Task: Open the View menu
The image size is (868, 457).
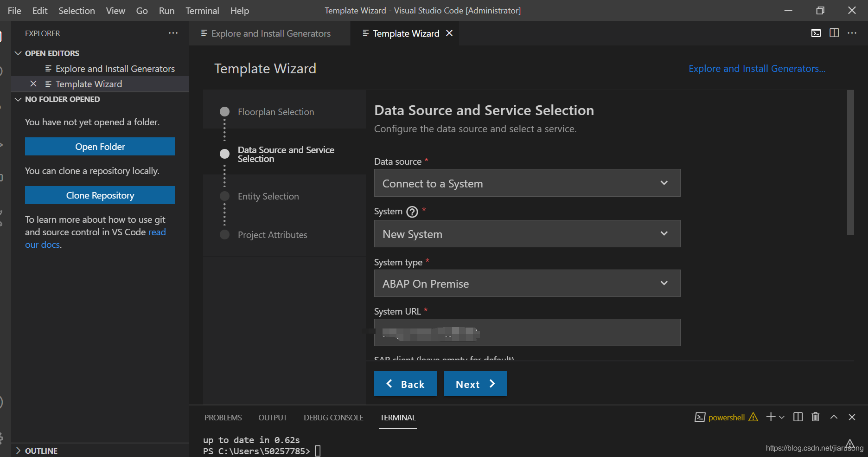Action: [115, 10]
